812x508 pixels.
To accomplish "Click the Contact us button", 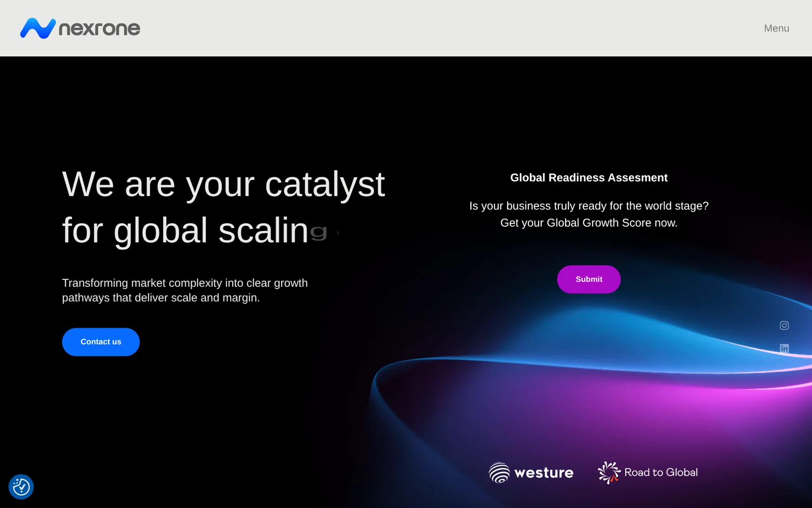I will coord(101,342).
